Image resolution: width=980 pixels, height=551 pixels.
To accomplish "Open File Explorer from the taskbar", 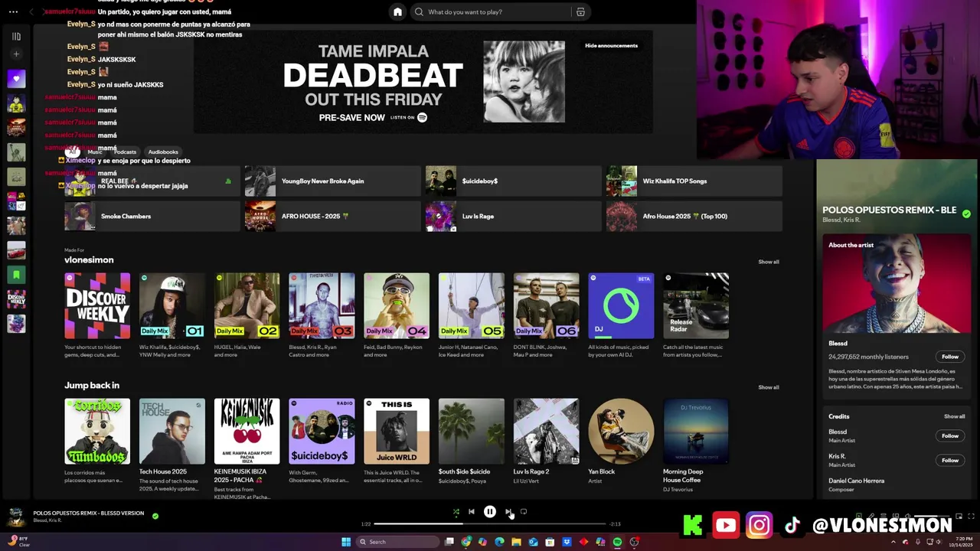I will click(517, 542).
